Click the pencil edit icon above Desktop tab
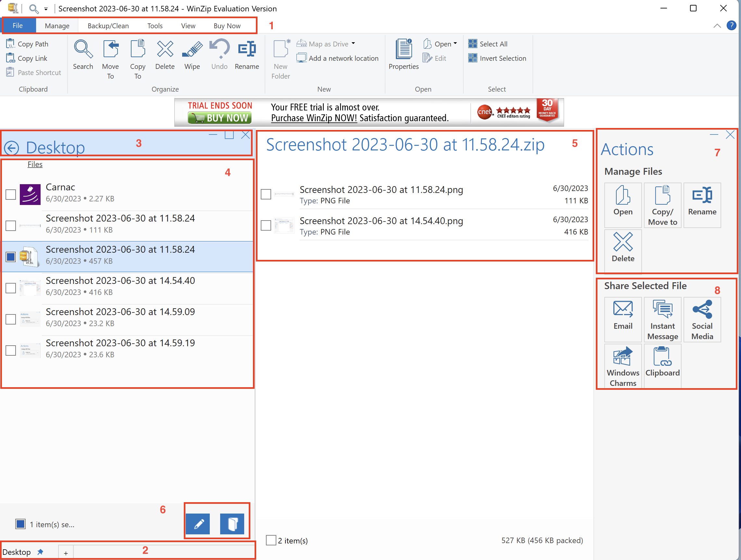The height and width of the screenshot is (560, 741). 197,524
